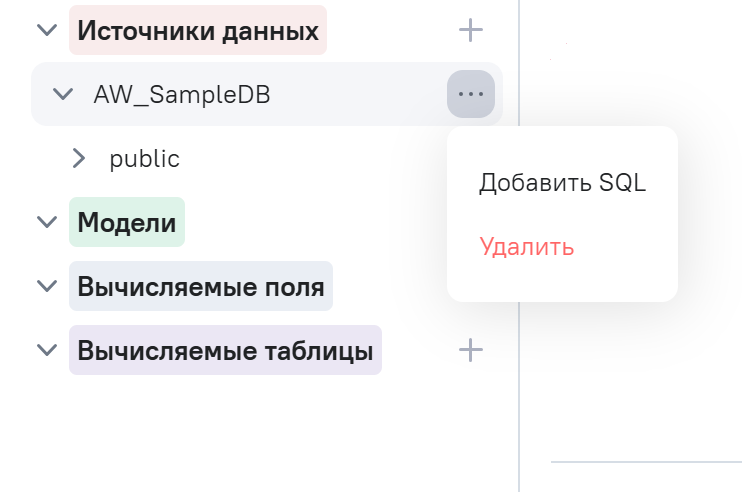Click the horizontal line in the right panel
The width and height of the screenshot is (742, 492).
(x=645, y=462)
